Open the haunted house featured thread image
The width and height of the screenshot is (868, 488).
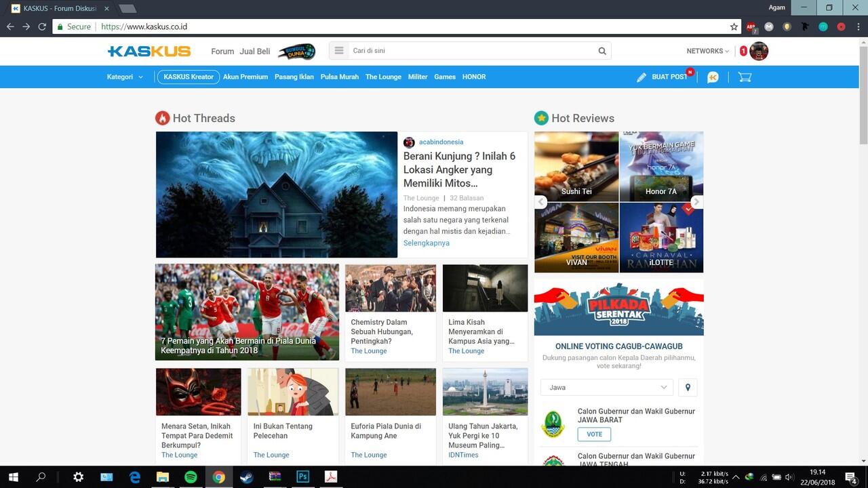point(277,195)
